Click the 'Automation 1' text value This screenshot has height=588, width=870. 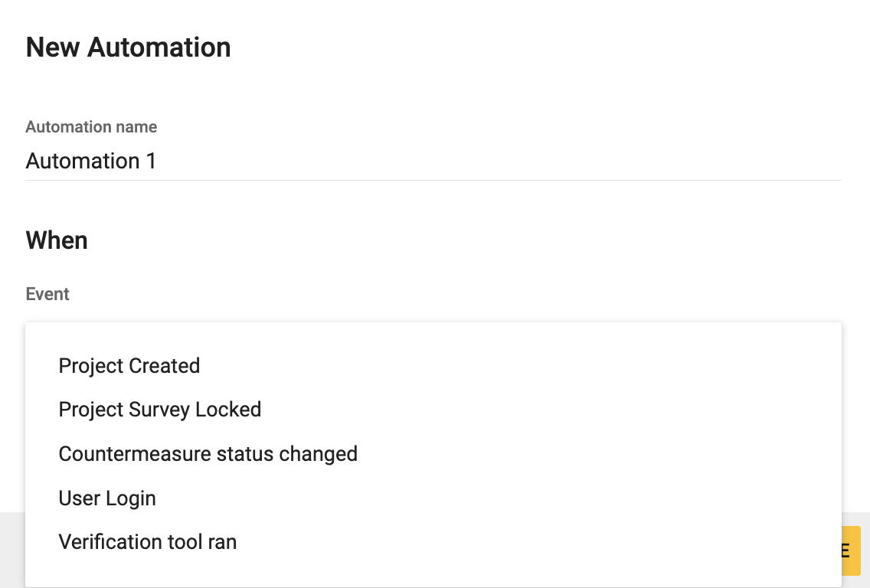[91, 161]
